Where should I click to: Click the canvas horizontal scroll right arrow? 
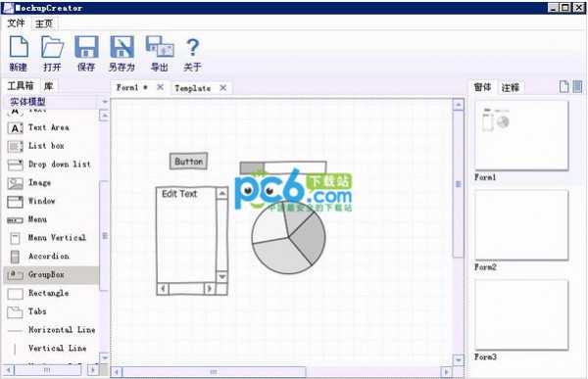(x=446, y=372)
